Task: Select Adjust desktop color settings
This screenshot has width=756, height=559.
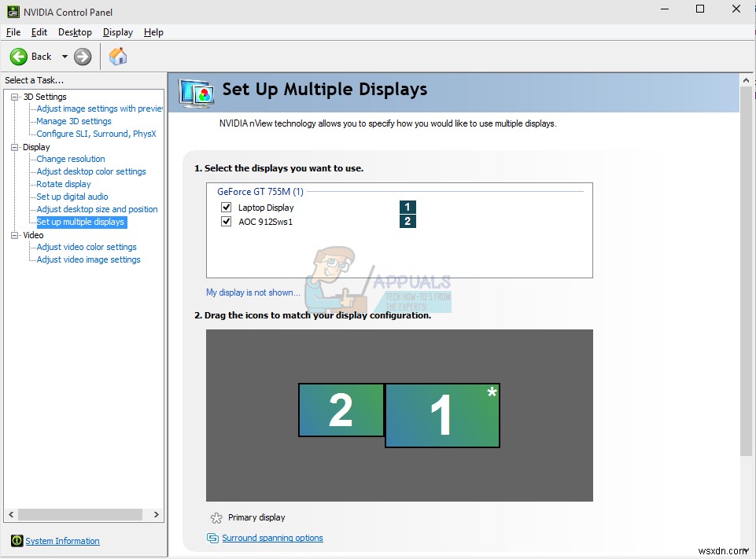Action: pyautogui.click(x=91, y=171)
